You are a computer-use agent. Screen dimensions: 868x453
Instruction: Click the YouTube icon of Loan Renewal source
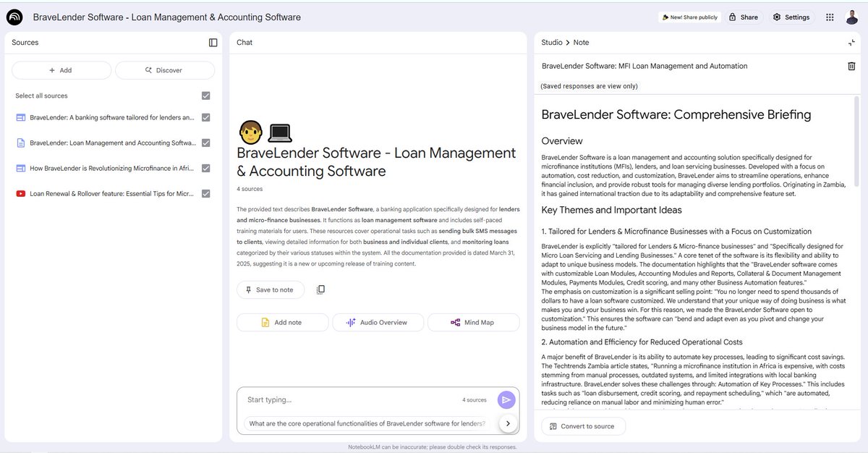(20, 193)
